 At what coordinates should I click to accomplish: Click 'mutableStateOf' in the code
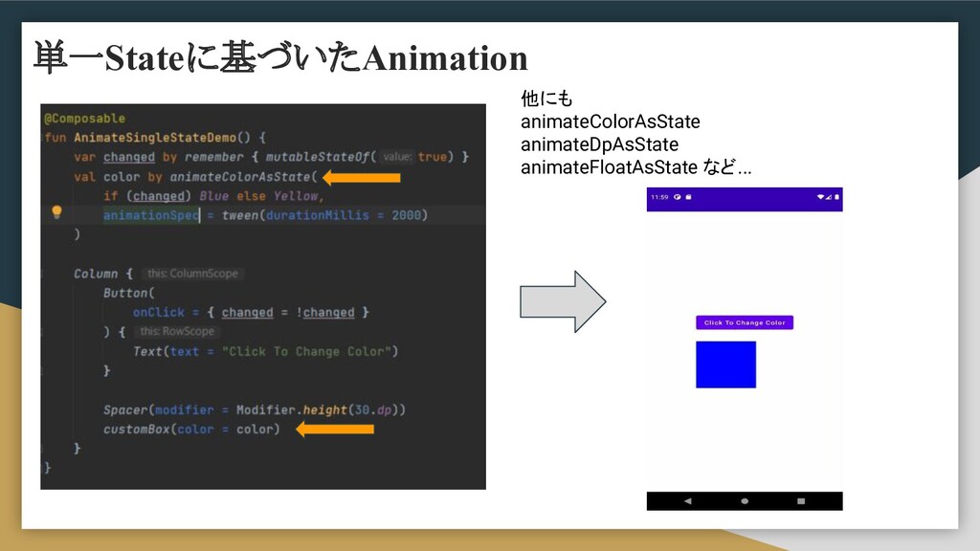317,157
